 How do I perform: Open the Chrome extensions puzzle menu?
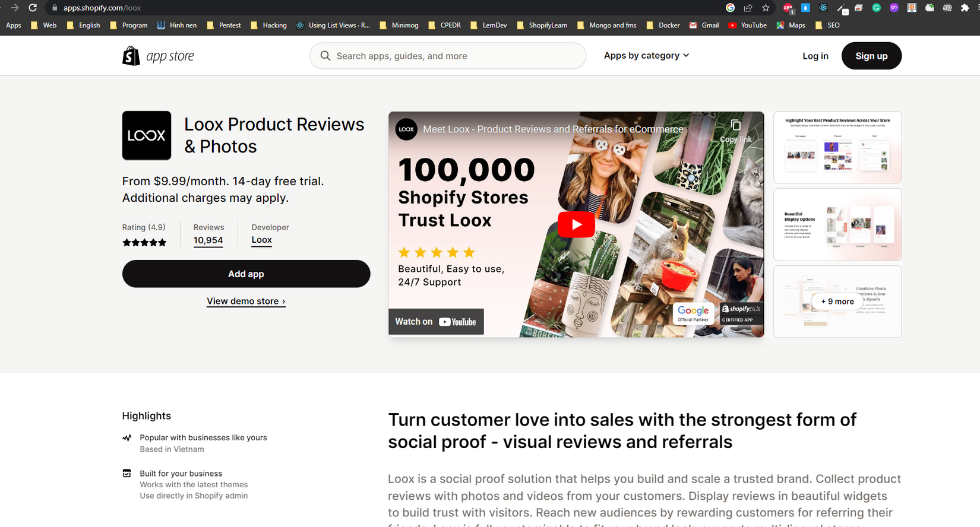coord(965,8)
